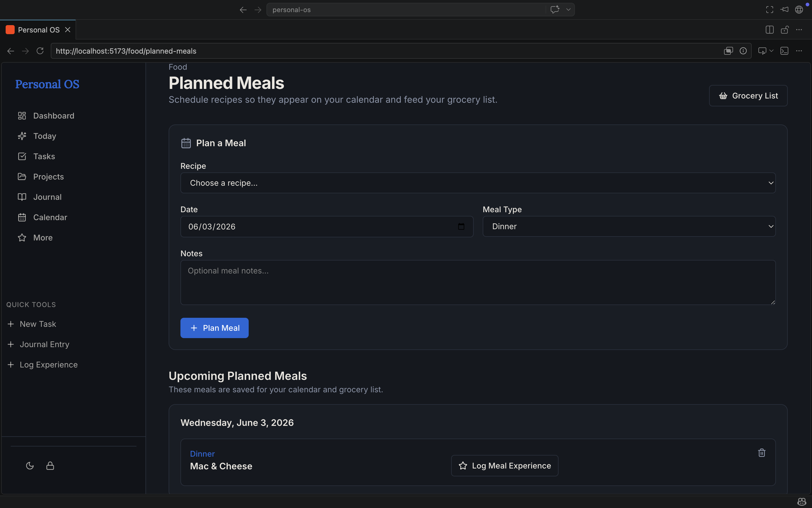Open the chat sparkle icon in title bar
This screenshot has width=812, height=508.
pyautogui.click(x=555, y=10)
